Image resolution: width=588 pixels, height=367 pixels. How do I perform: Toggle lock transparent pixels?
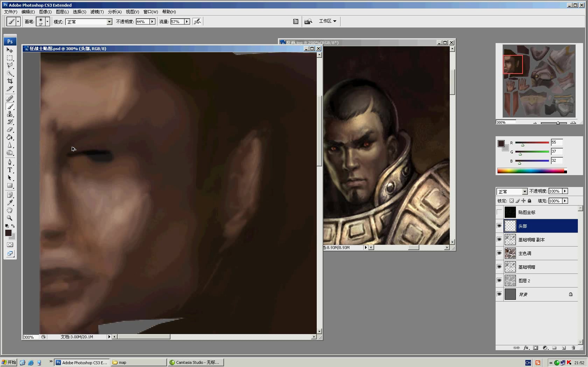pos(511,201)
